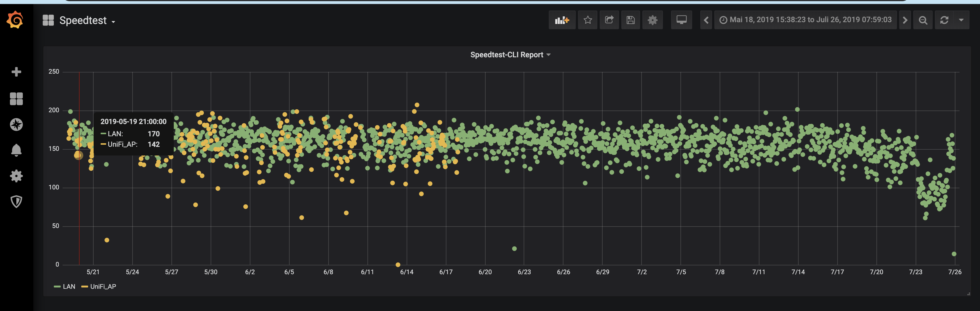The width and height of the screenshot is (980, 311).
Task: Shift time range backward with left arrow
Action: 706,20
